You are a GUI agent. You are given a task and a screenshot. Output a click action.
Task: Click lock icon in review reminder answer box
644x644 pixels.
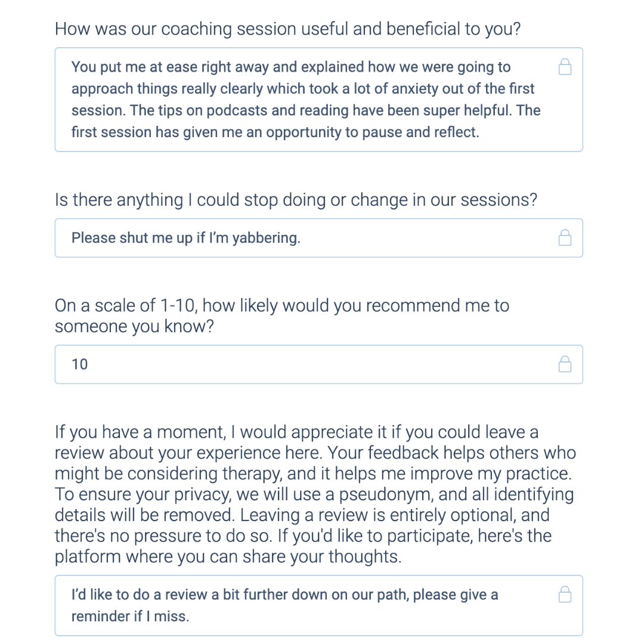(565, 595)
